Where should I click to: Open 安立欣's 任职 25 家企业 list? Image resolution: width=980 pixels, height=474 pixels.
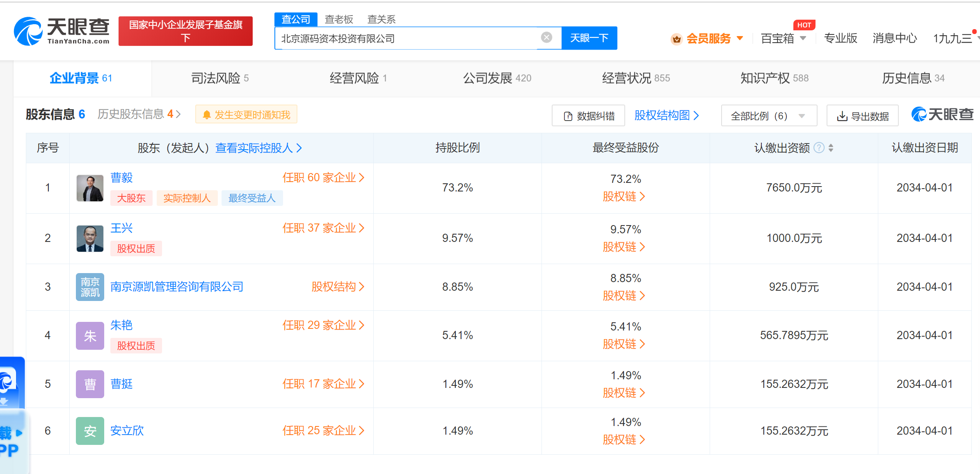pyautogui.click(x=323, y=431)
